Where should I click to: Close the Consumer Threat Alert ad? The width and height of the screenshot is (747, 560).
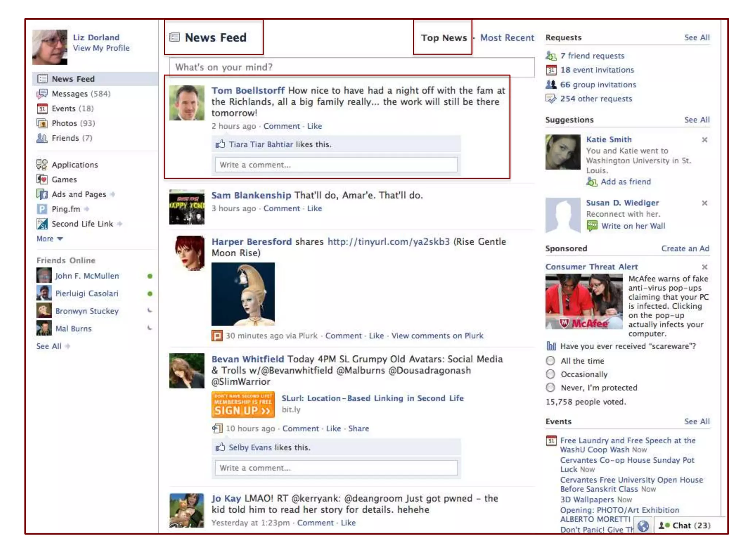[705, 267]
